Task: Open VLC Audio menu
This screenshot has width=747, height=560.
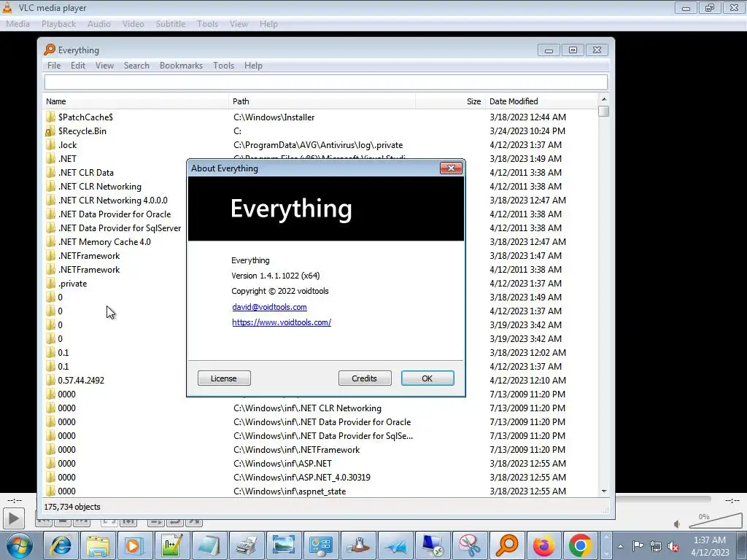Action: [99, 24]
